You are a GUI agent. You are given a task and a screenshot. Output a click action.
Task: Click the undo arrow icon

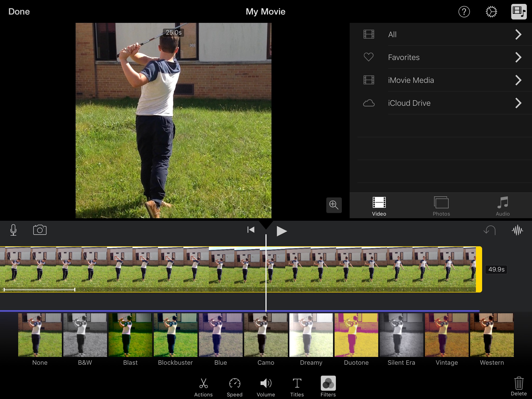(490, 230)
